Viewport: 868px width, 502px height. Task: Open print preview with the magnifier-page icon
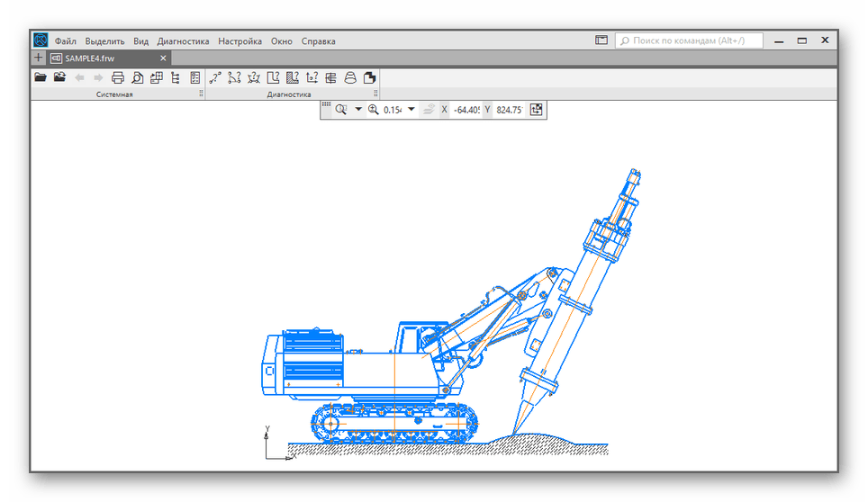(x=137, y=77)
